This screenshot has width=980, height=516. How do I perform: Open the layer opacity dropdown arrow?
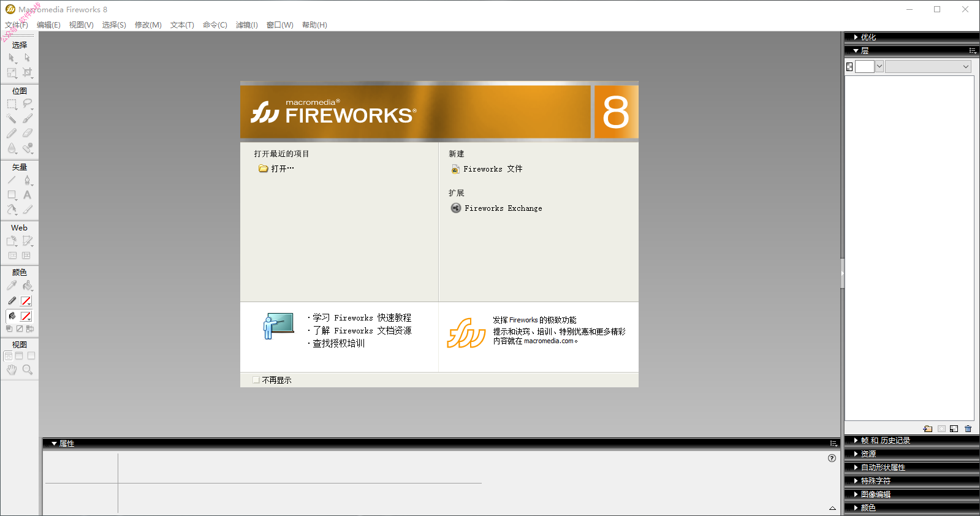(879, 66)
